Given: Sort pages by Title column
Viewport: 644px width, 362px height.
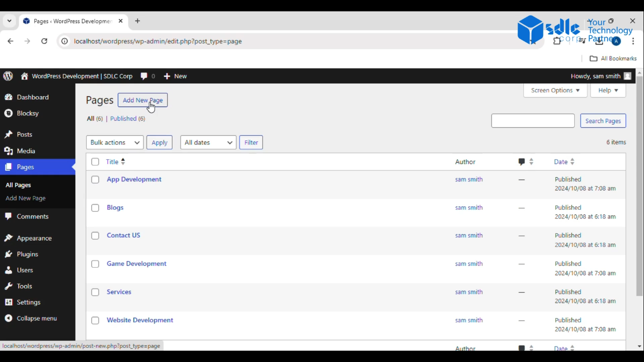Looking at the screenshot, I should [116, 162].
